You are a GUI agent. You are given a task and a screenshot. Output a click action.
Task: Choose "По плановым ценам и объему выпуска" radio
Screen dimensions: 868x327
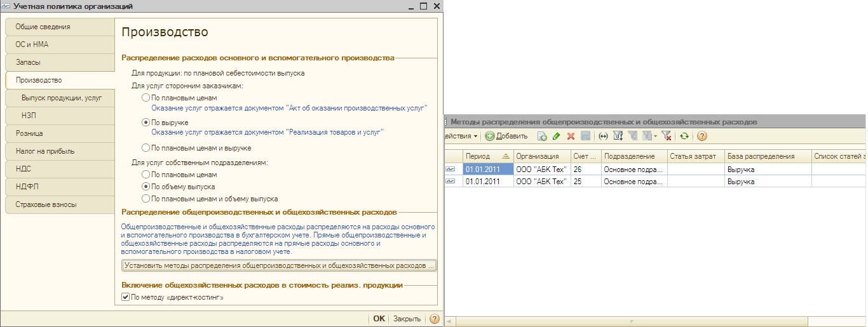point(146,199)
